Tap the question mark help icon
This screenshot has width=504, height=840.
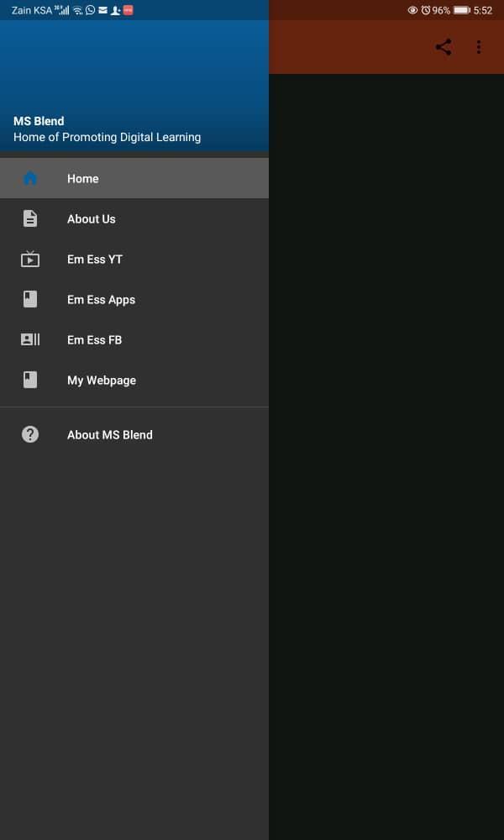click(30, 434)
